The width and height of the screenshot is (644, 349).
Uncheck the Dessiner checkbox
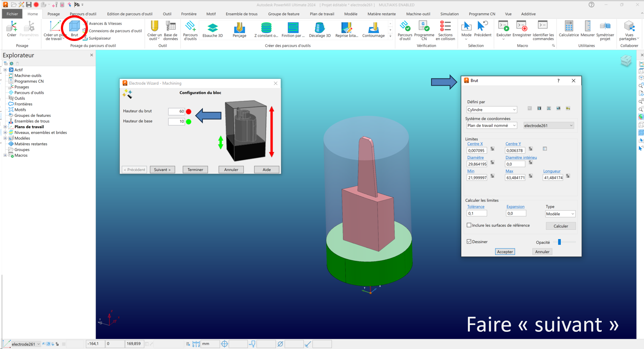tap(469, 242)
